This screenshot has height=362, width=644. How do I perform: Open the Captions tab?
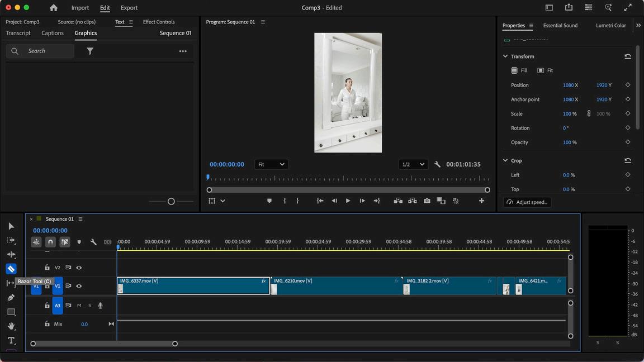[53, 33]
